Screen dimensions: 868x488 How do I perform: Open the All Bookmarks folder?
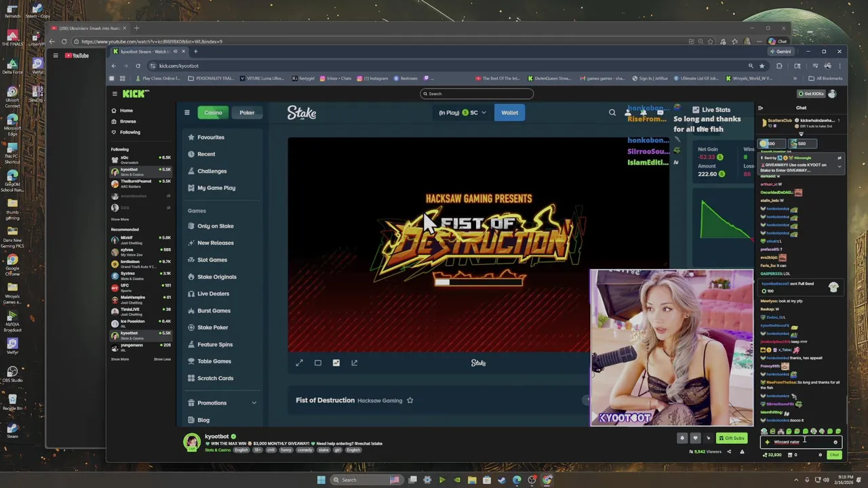point(827,78)
